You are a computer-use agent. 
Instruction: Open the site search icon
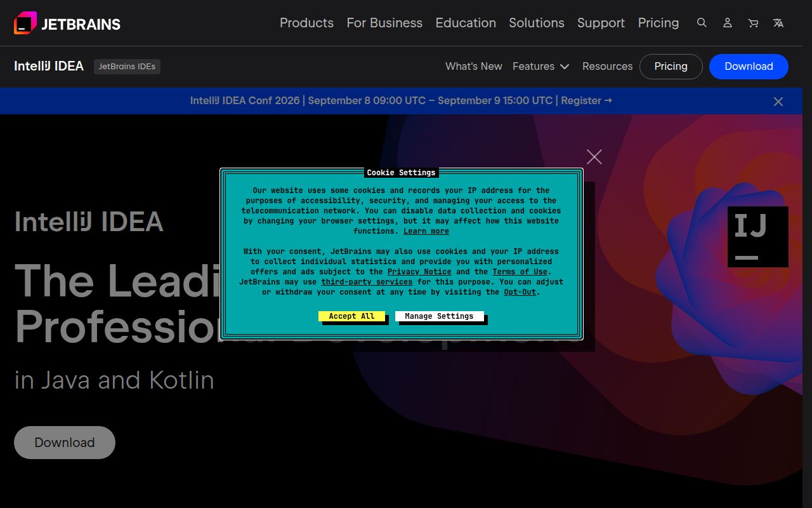pos(702,23)
